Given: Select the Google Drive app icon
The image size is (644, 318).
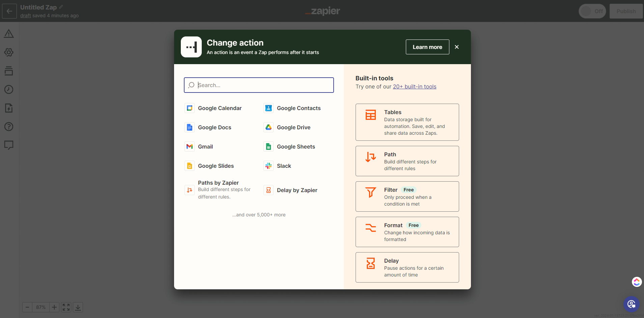Looking at the screenshot, I should pyautogui.click(x=269, y=127).
